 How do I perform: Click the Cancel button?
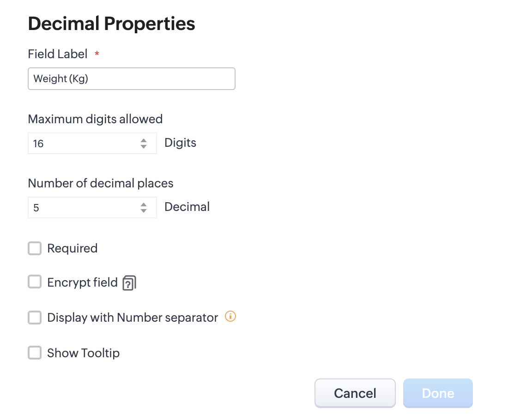pos(355,393)
